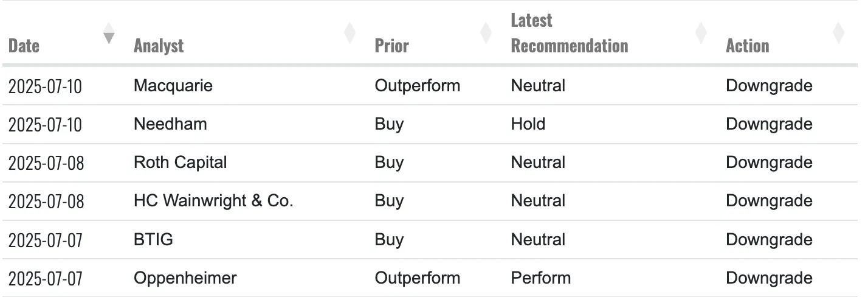Click the Latest Recommendation header text
Screen dimensions: 868x297
(569, 33)
